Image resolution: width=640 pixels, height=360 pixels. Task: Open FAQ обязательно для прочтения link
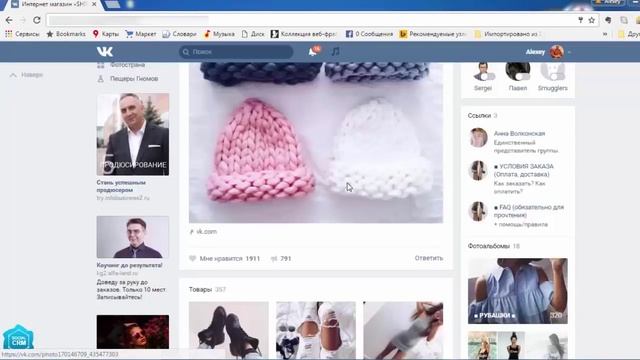coord(529,211)
